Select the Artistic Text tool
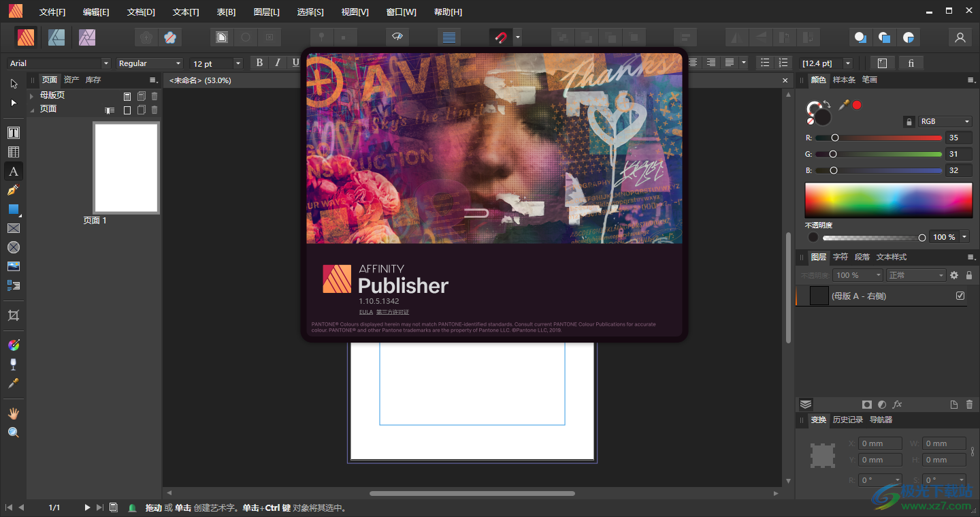980x517 pixels. coord(14,171)
